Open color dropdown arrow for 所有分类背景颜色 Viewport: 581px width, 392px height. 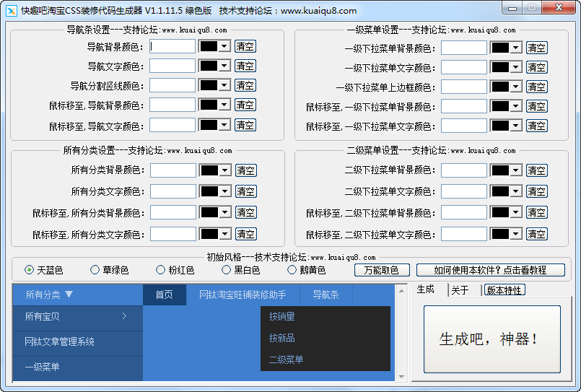(x=225, y=170)
